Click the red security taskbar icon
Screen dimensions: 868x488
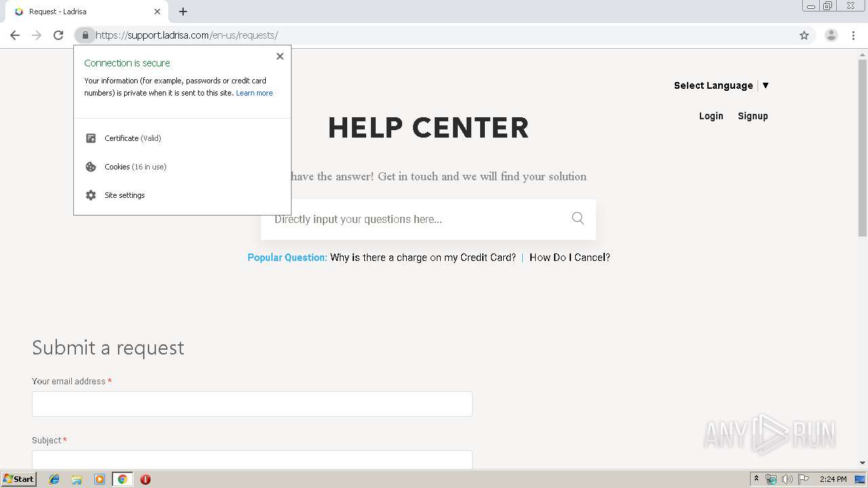(145, 479)
